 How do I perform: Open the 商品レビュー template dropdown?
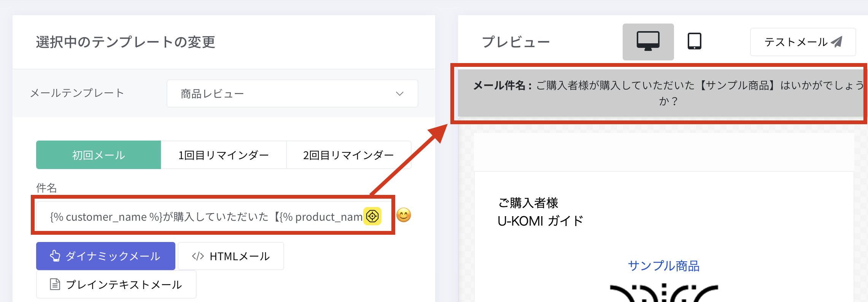pos(292,93)
